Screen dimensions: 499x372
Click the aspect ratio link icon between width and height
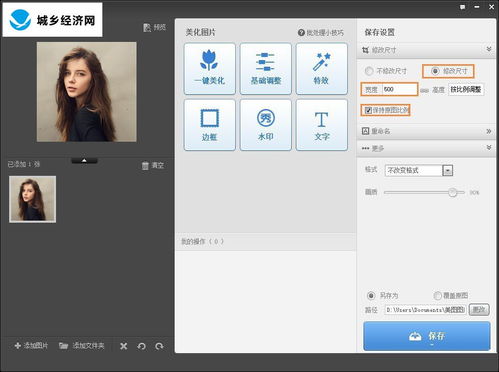(424, 90)
